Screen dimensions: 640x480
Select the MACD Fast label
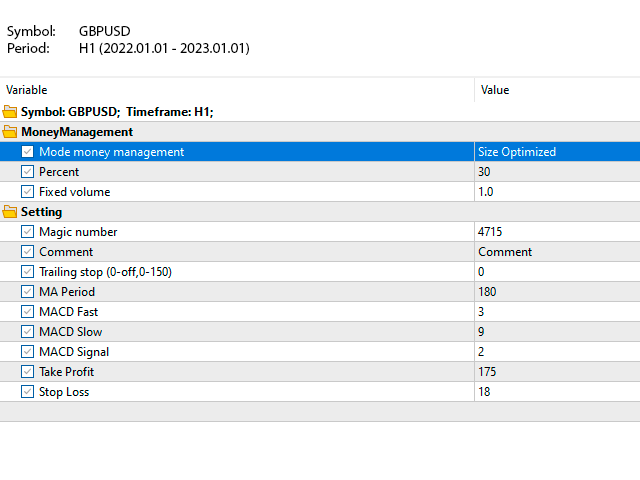[x=69, y=312]
